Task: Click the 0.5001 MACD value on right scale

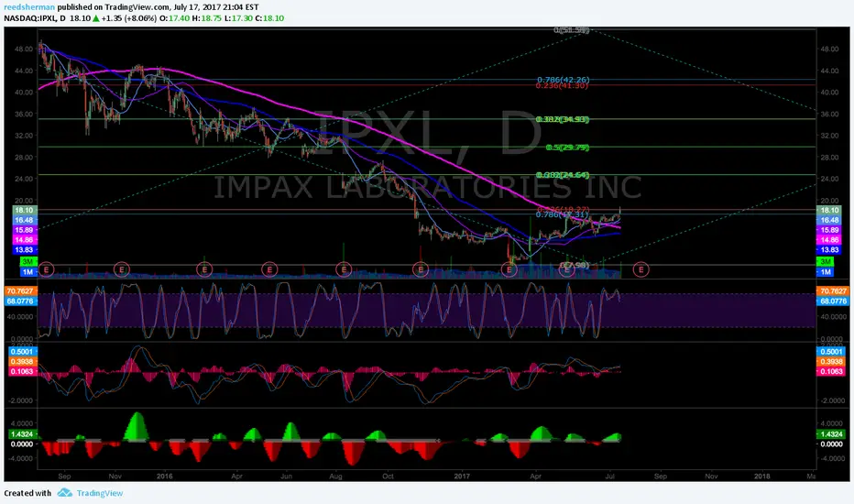Action: click(x=830, y=352)
